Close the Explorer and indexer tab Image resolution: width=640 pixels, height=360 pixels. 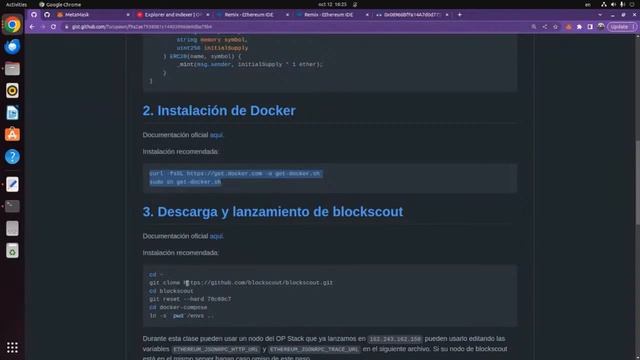pyautogui.click(x=208, y=15)
